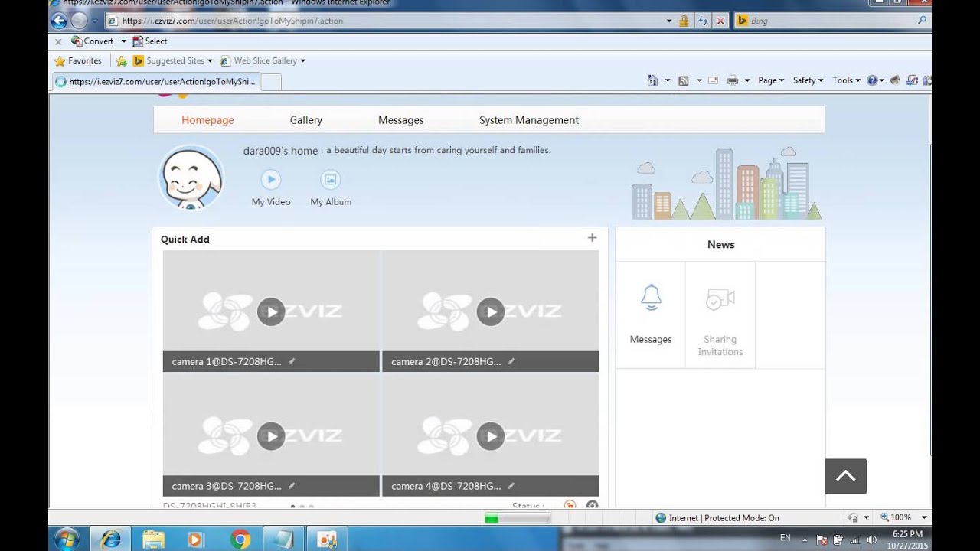Click the Quick Add plus icon
This screenshot has height=551, width=980.
(x=592, y=238)
